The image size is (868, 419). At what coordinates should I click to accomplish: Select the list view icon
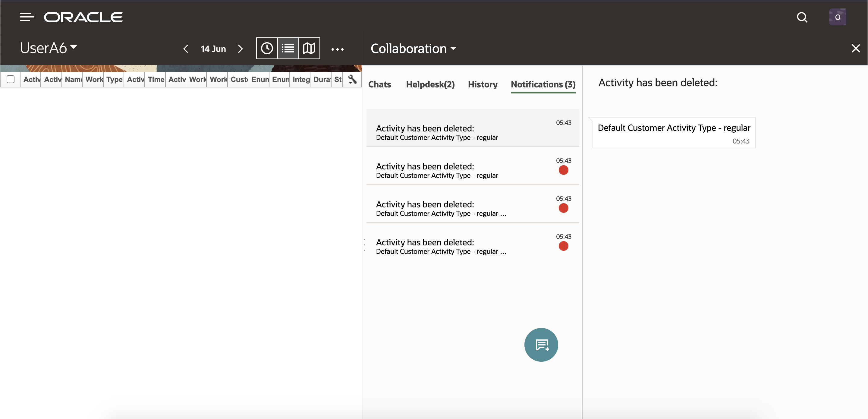287,48
